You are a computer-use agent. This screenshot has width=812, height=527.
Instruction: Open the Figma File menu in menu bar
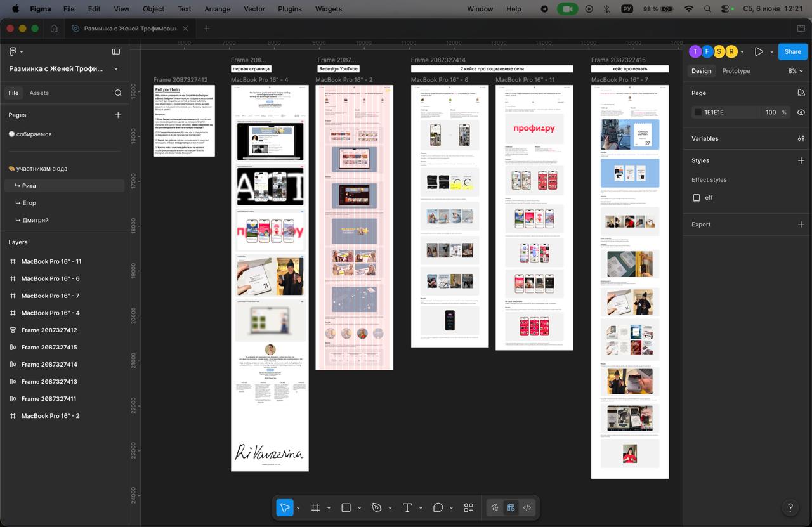(69, 9)
